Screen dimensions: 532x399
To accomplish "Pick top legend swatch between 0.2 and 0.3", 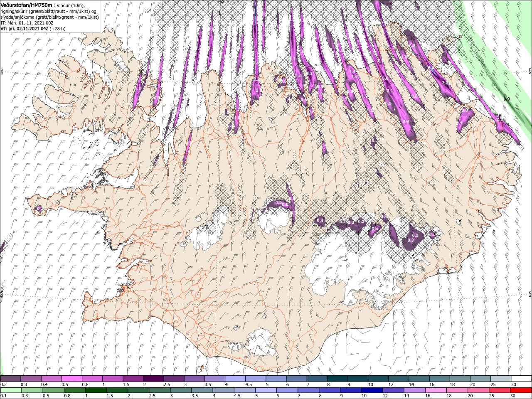I will [x=10, y=378].
